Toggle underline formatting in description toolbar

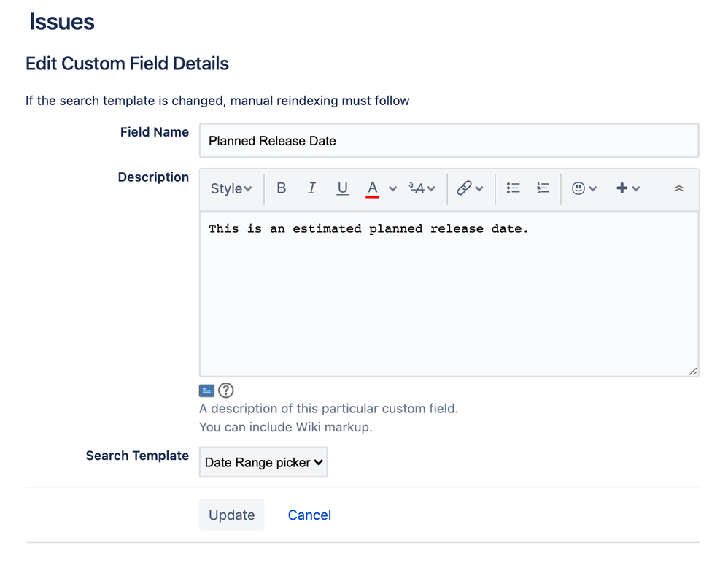tap(342, 188)
